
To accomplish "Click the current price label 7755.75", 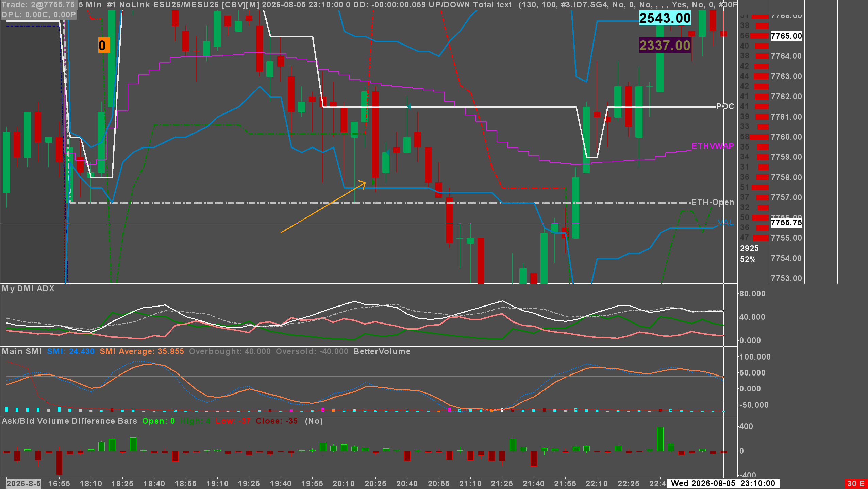I will point(786,223).
